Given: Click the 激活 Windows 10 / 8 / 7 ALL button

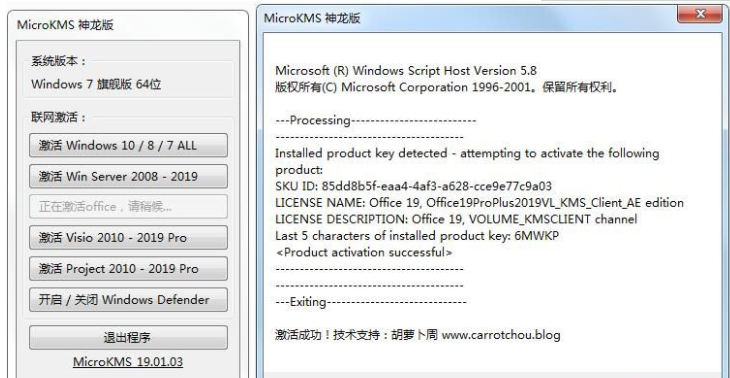Looking at the screenshot, I should 128,145.
